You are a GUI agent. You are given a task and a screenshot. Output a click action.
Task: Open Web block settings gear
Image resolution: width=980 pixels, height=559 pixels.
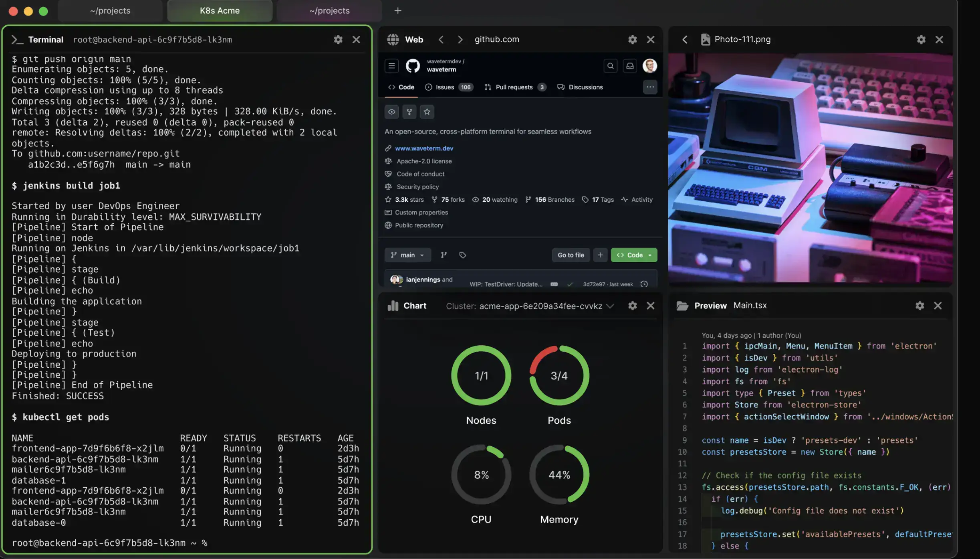(632, 39)
